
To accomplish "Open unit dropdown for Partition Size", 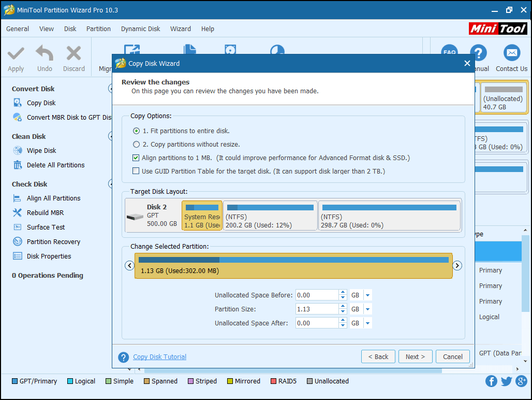I will (368, 309).
